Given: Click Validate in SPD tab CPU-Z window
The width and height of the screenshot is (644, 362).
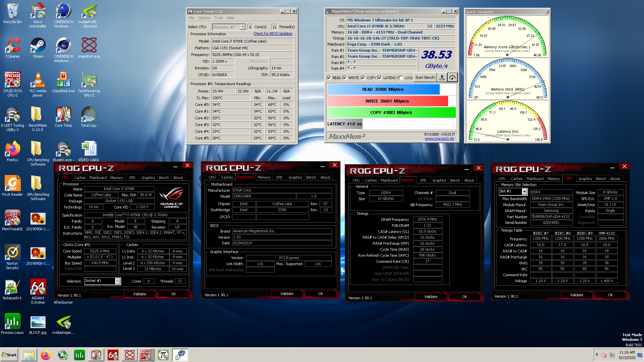Looking at the screenshot, I should pyautogui.click(x=576, y=295).
